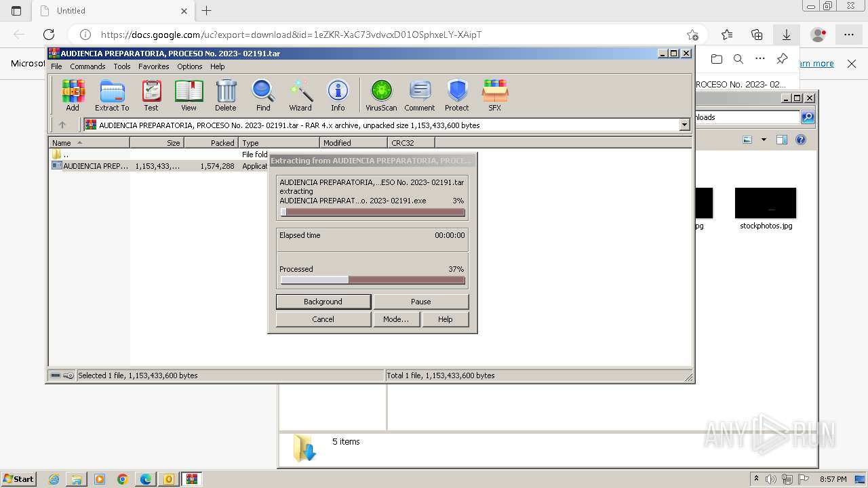Click the Start button
The width and height of the screenshot is (868, 488).
[18, 479]
